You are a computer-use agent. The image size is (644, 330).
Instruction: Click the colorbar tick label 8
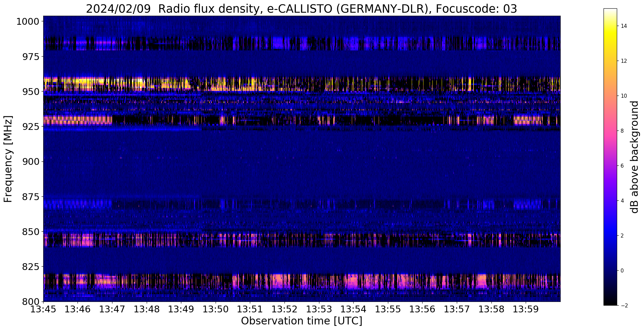(x=622, y=131)
